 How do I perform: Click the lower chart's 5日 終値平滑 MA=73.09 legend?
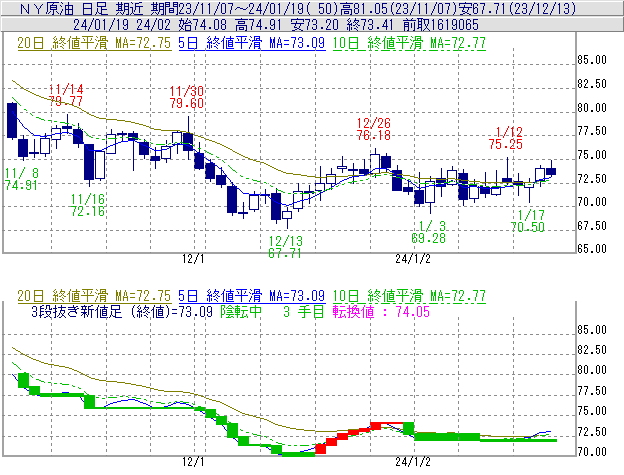pyautogui.click(x=252, y=296)
